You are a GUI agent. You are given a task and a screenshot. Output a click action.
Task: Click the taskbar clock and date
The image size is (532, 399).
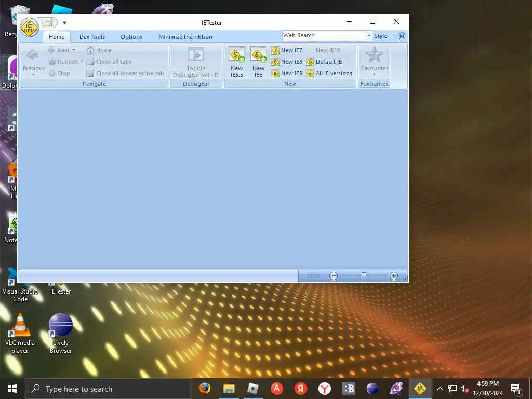click(x=487, y=389)
